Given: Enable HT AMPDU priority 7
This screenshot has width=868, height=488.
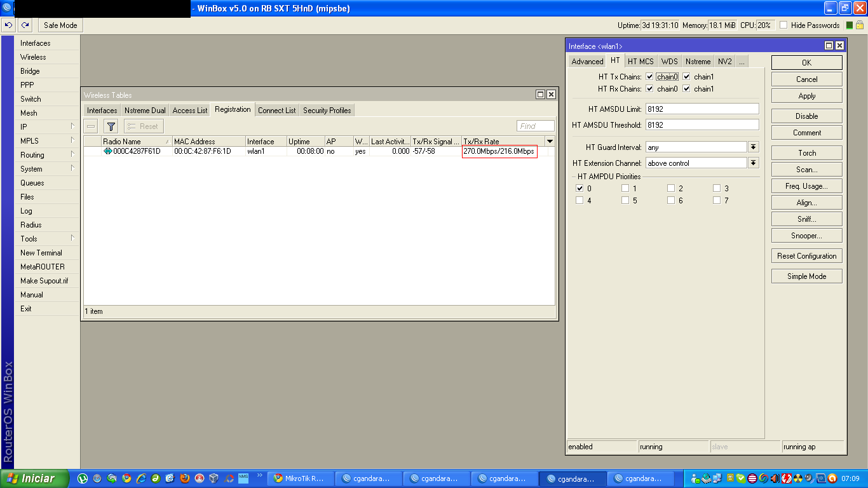Looking at the screenshot, I should 717,200.
